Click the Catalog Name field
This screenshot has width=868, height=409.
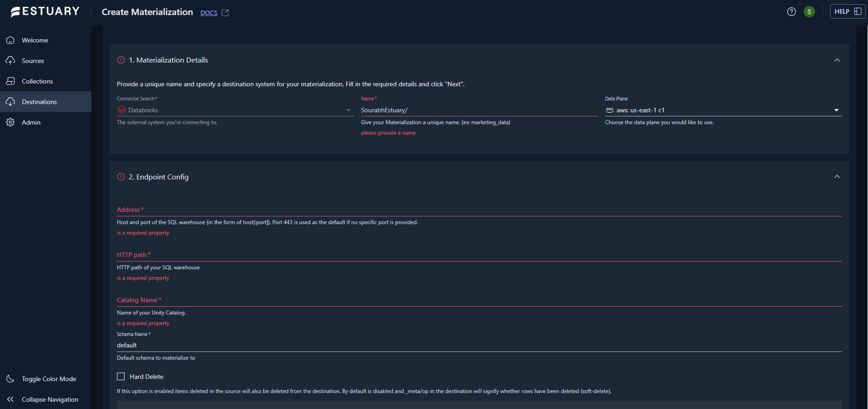(479, 300)
